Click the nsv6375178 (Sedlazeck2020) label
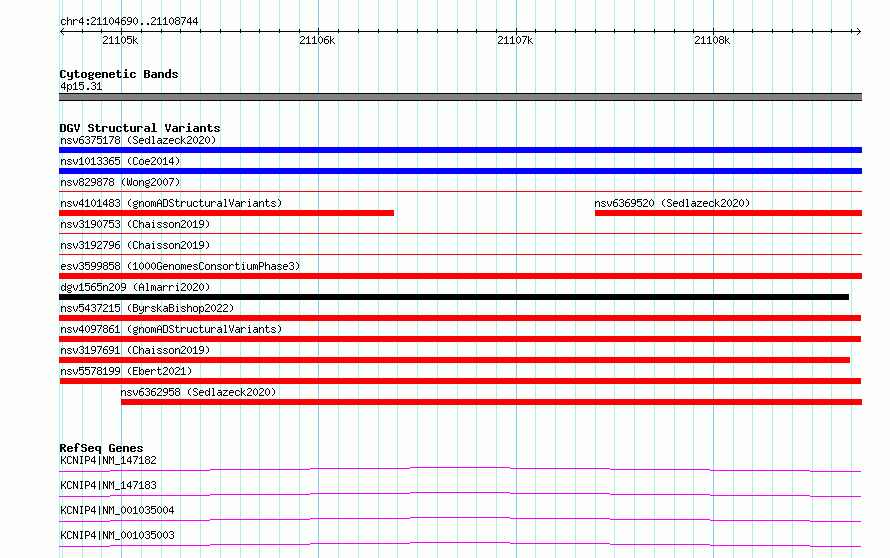This screenshot has width=890, height=558. 138,140
